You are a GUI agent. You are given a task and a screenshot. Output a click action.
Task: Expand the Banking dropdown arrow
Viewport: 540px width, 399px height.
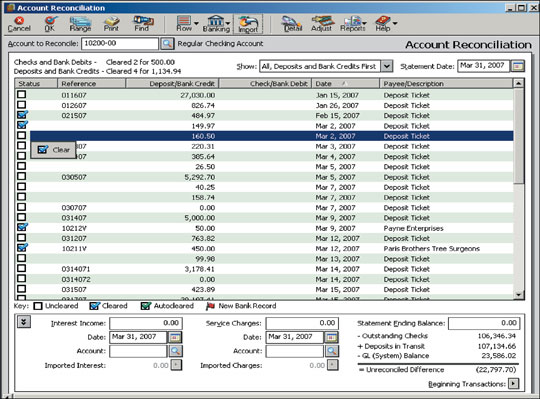point(228,23)
